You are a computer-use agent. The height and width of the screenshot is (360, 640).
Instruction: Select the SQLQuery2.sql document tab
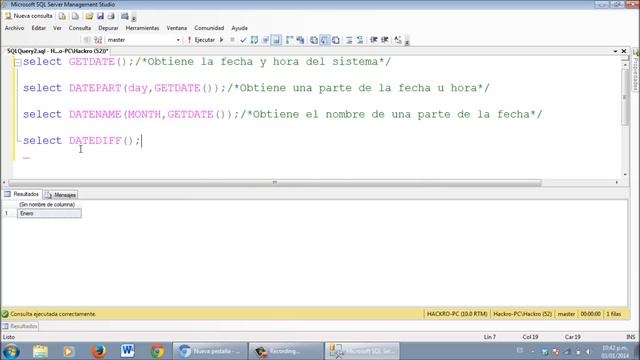pyautogui.click(x=58, y=51)
